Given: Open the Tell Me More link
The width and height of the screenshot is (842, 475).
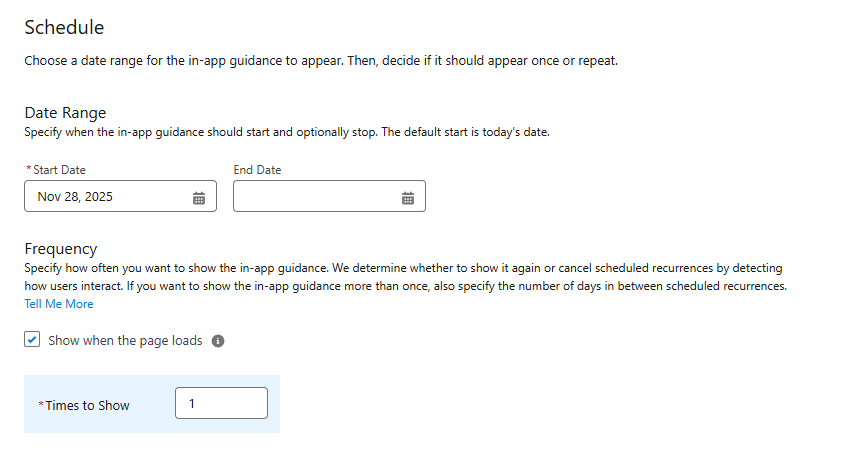Looking at the screenshot, I should pyautogui.click(x=59, y=304).
